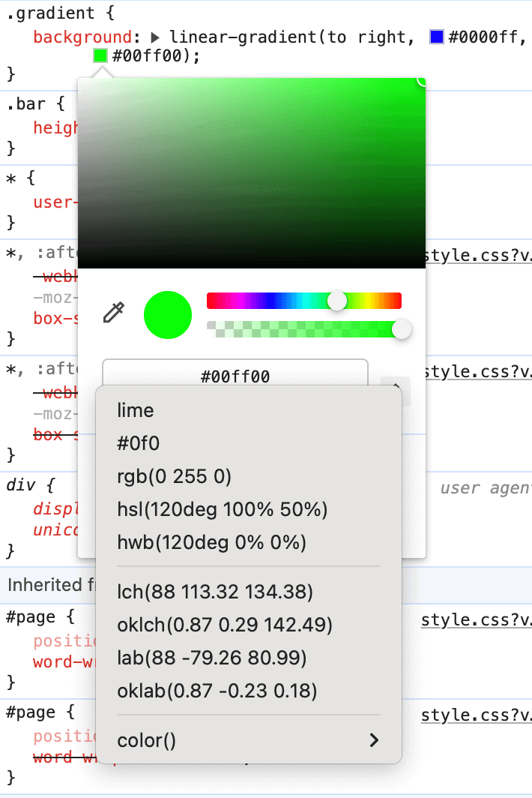Choose the lime color format
This screenshot has height=798, width=532.
tap(249, 410)
